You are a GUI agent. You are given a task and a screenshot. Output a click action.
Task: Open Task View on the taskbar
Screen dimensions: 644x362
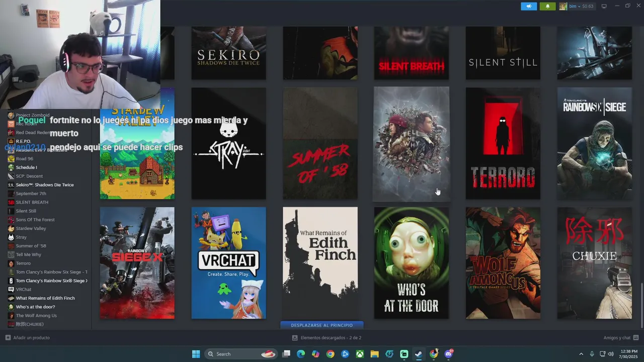286,354
